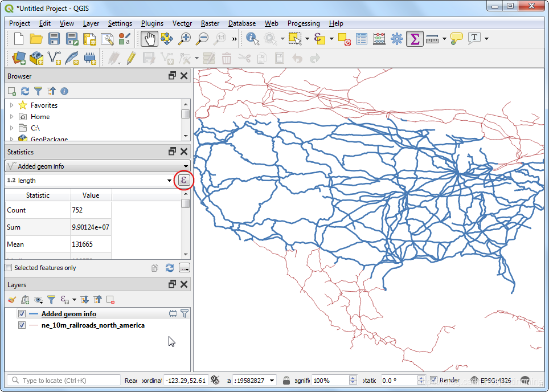Image resolution: width=549 pixels, height=392 pixels.
Task: Refresh the statistics with blue arrows icon
Action: pyautogui.click(x=170, y=268)
